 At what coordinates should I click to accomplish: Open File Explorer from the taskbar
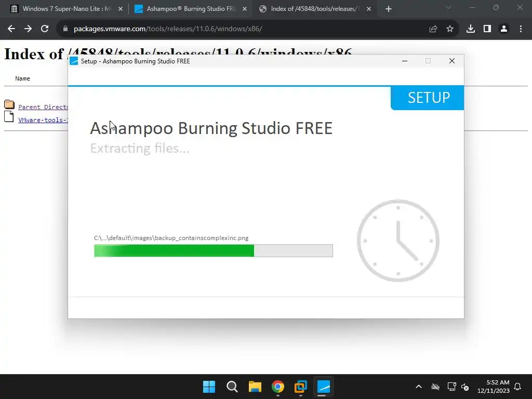pyautogui.click(x=255, y=387)
